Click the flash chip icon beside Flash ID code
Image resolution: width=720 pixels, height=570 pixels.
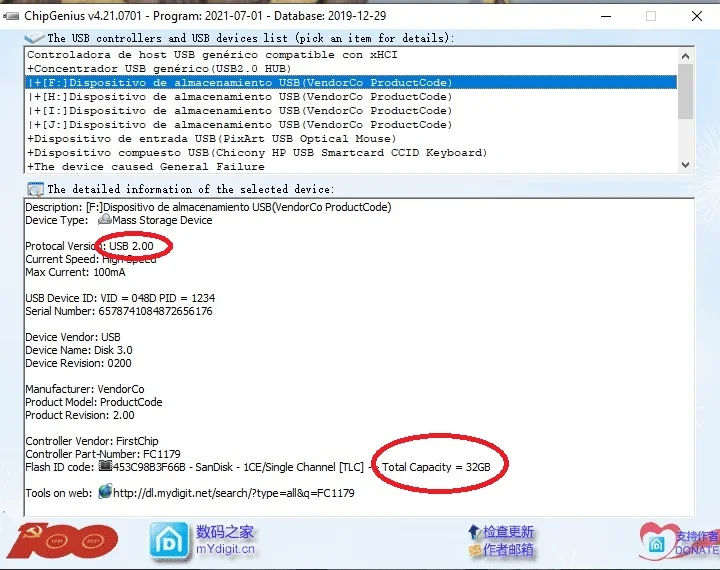coord(105,466)
